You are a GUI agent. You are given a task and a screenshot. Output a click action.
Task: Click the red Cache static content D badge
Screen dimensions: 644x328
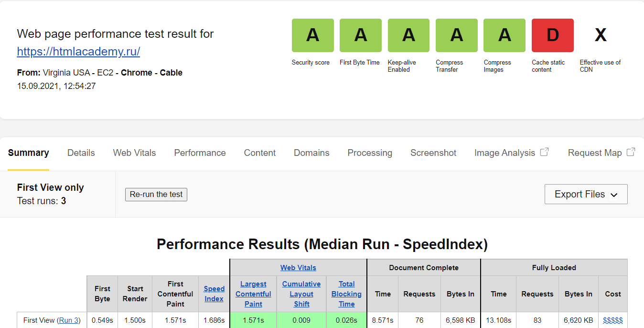pos(553,35)
